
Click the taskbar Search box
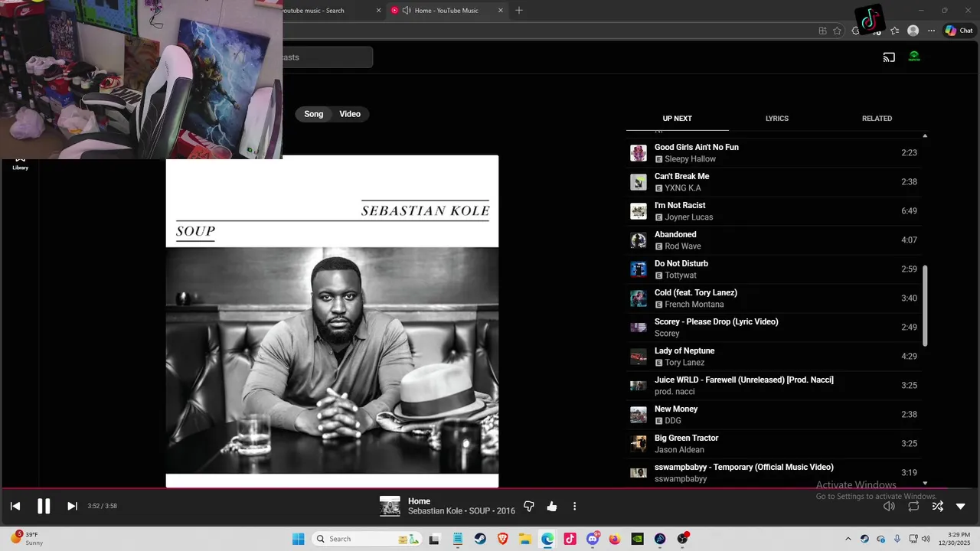coord(367,539)
